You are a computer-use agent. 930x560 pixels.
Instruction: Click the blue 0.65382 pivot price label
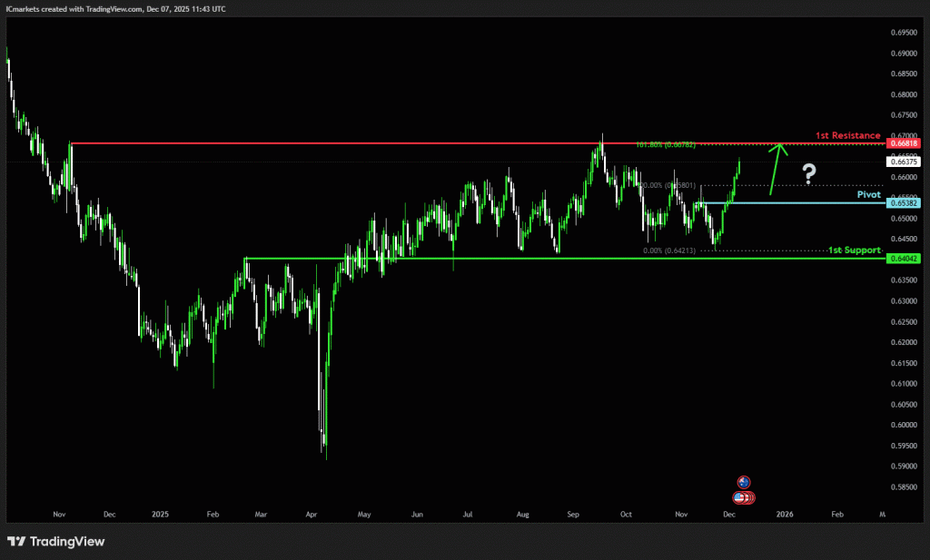tap(905, 203)
